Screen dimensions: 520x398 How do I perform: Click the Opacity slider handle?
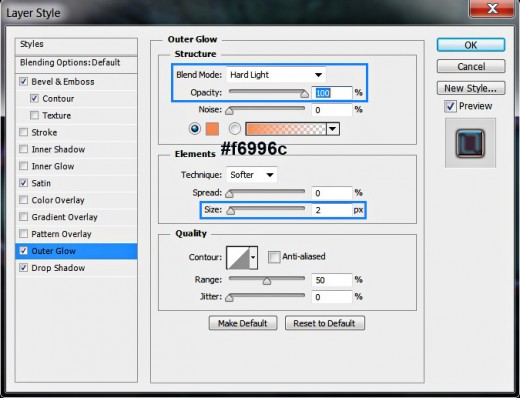pyautogui.click(x=304, y=94)
